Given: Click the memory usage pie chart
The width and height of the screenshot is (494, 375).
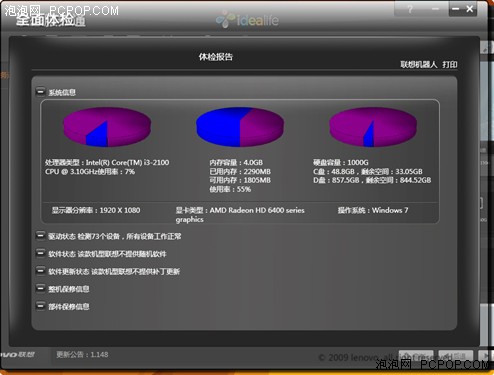Looking at the screenshot, I should click(x=240, y=127).
